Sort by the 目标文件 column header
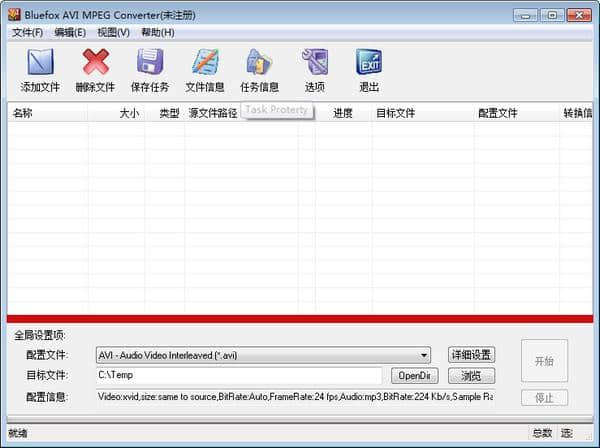600x448 pixels. click(422, 113)
